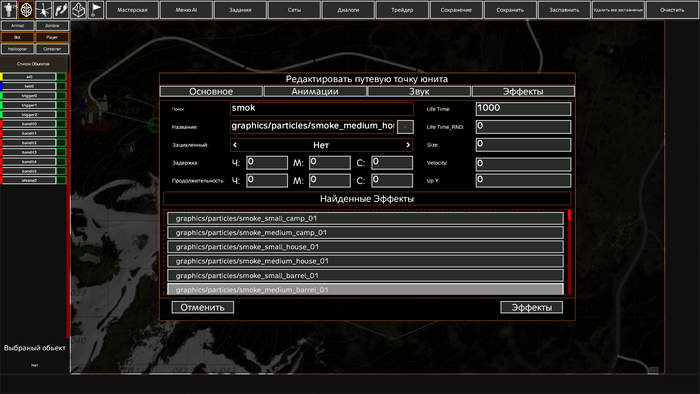
Task: Toggle green box next to trigger0
Action: click(x=61, y=95)
